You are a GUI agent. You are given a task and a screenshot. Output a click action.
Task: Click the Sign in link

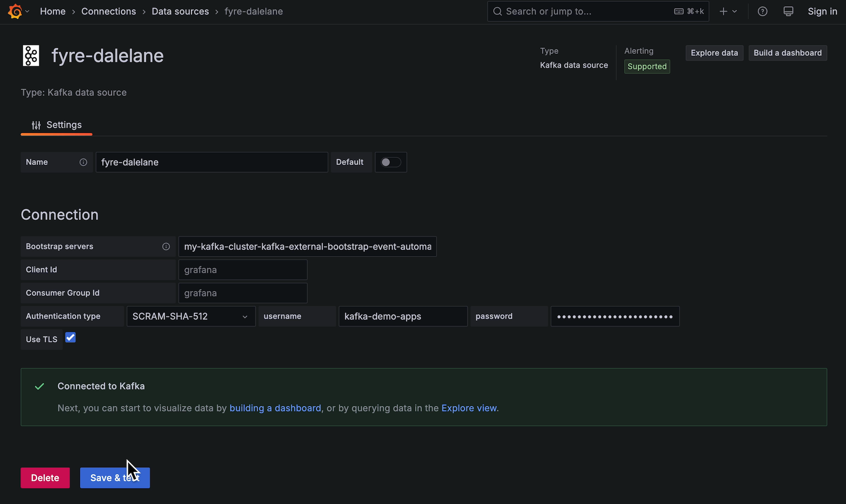822,11
